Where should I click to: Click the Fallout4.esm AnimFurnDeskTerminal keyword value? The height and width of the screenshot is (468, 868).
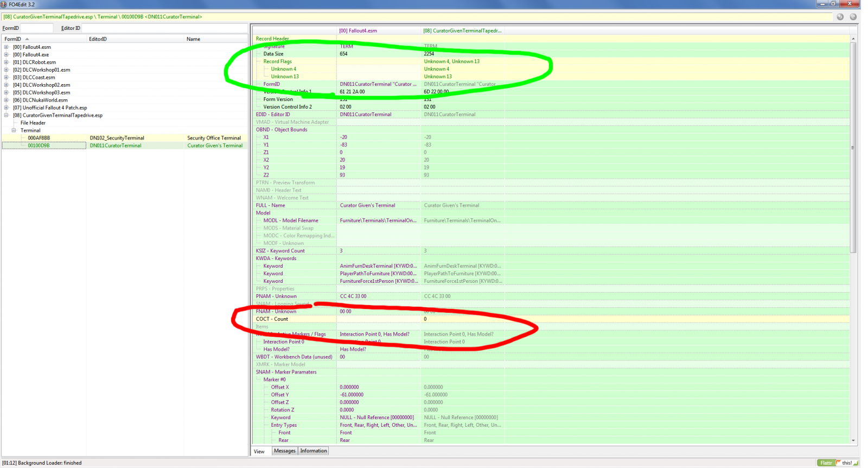378,267
